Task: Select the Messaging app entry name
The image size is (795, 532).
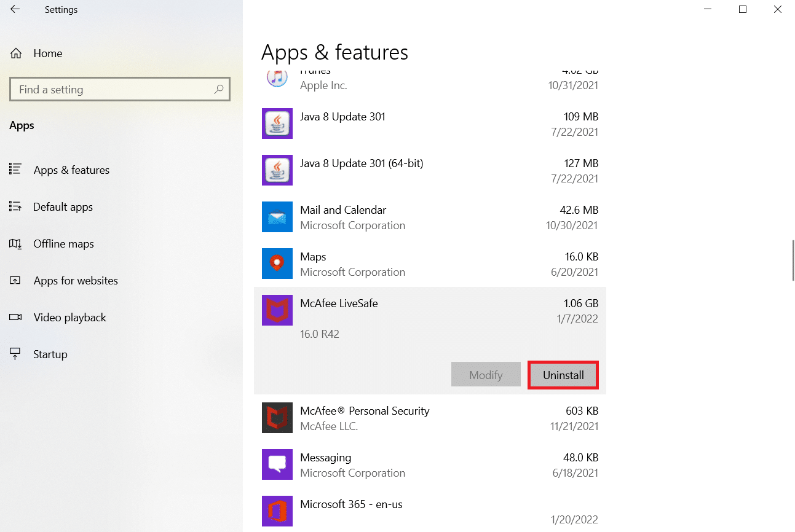Action: pos(326,458)
